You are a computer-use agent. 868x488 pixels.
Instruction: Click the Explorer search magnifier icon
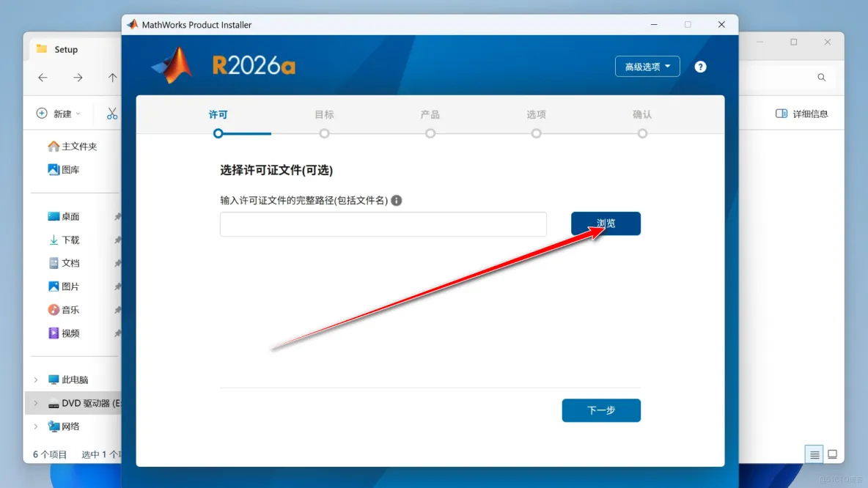tap(822, 78)
